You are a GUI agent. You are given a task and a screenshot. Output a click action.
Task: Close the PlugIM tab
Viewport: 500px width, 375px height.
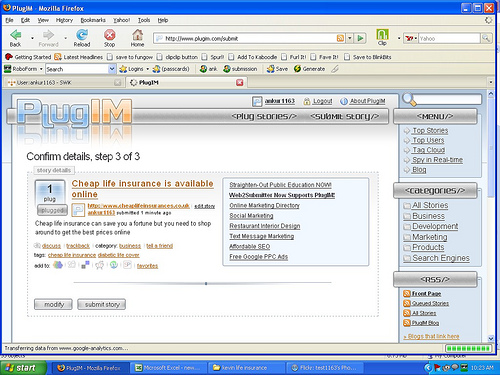[x=240, y=83]
